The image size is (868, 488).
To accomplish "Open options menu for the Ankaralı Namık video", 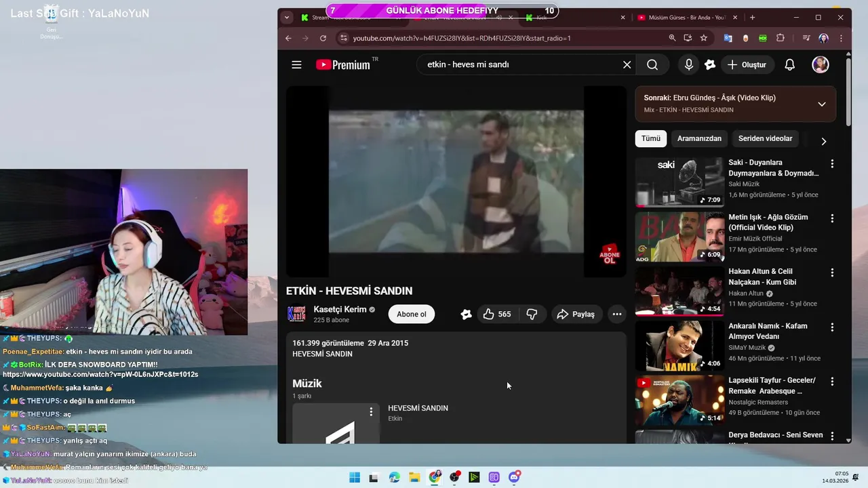I will (x=832, y=327).
